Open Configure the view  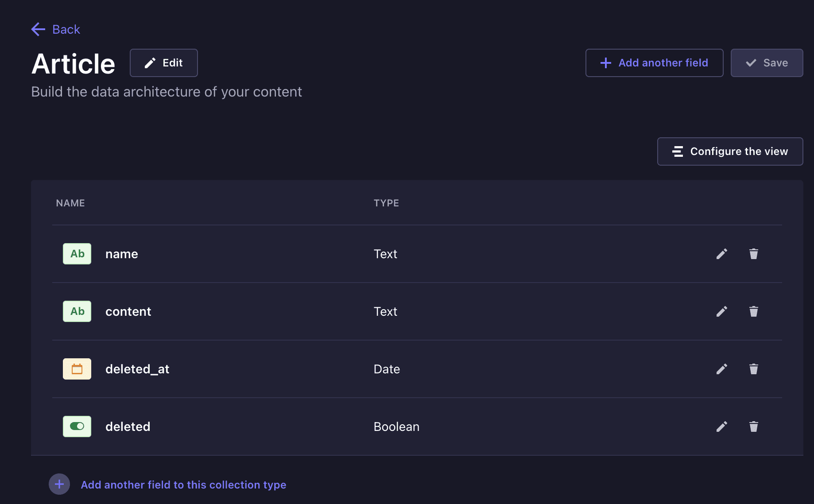[730, 151]
